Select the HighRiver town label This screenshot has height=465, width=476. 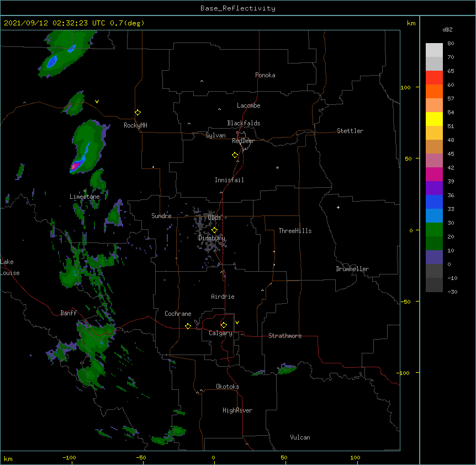237,410
